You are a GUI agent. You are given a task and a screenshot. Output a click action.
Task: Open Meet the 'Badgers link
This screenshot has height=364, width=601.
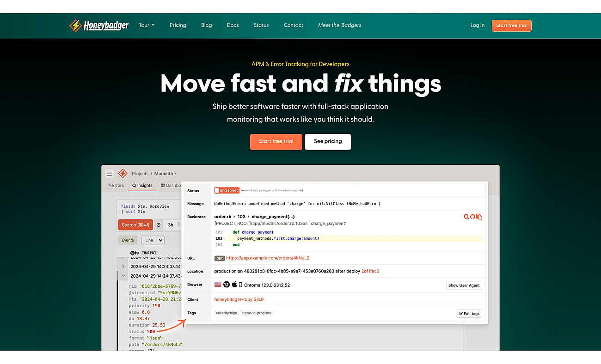(340, 25)
